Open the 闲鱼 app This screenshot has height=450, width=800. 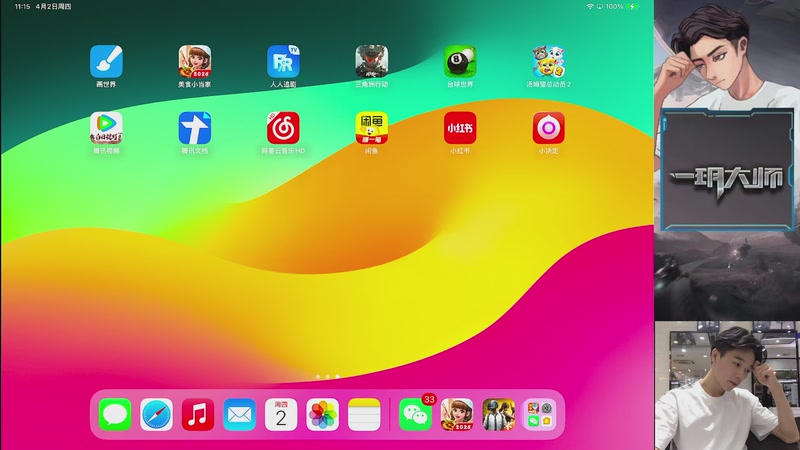[371, 128]
